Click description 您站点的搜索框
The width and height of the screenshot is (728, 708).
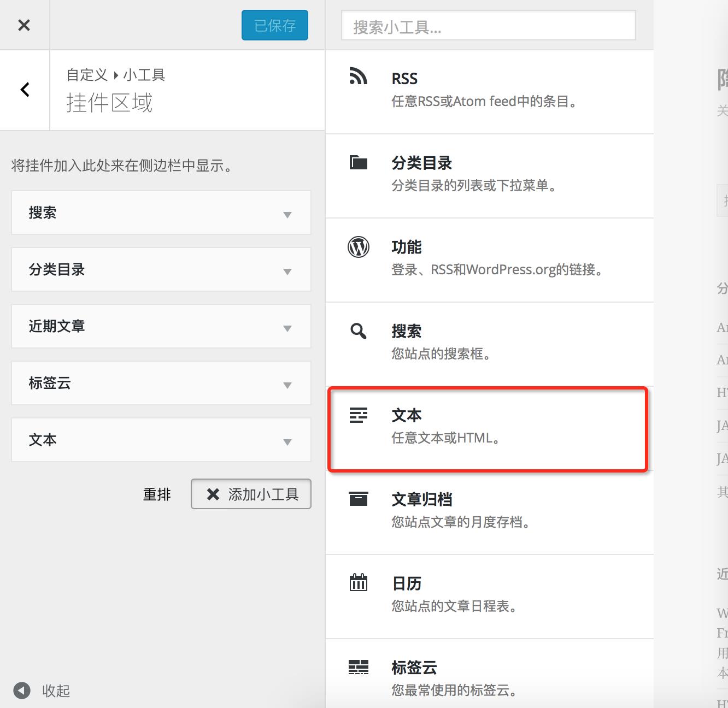tap(442, 354)
